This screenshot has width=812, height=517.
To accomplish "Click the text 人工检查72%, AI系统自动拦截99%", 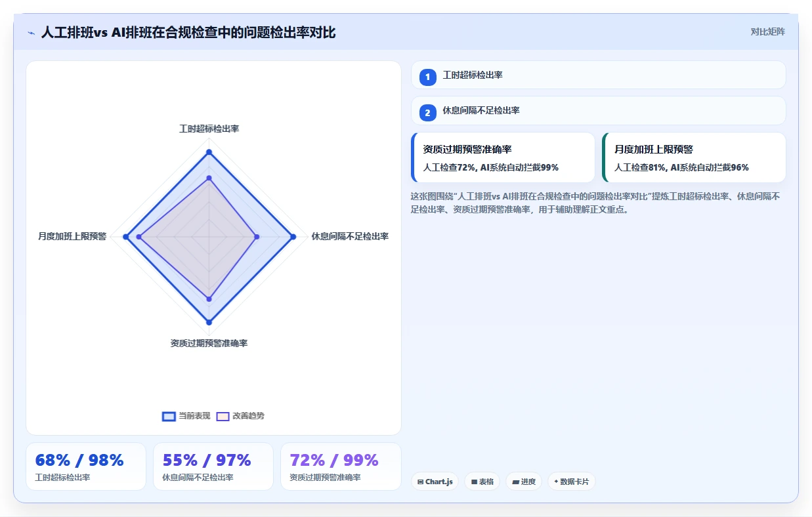I will tap(491, 167).
